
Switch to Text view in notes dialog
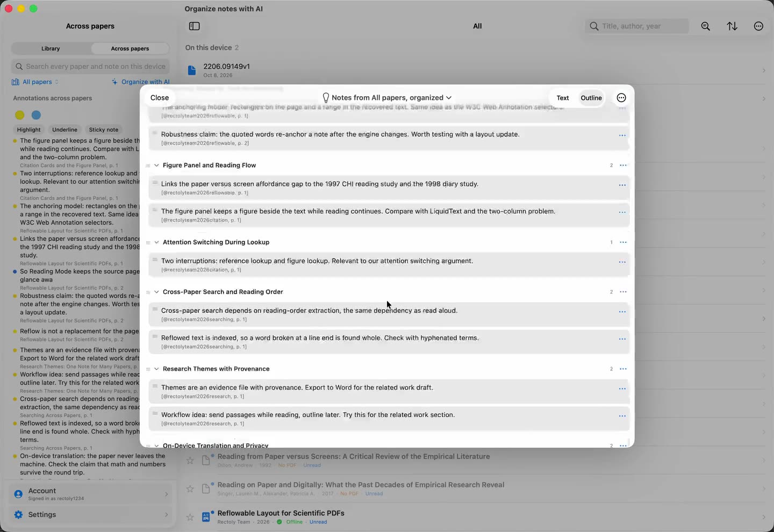click(x=563, y=98)
